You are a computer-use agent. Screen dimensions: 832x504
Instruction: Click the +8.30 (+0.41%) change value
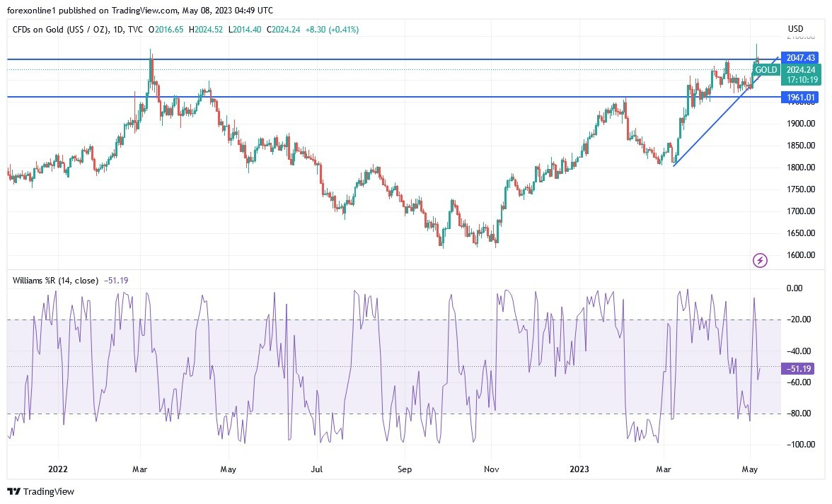(x=331, y=30)
